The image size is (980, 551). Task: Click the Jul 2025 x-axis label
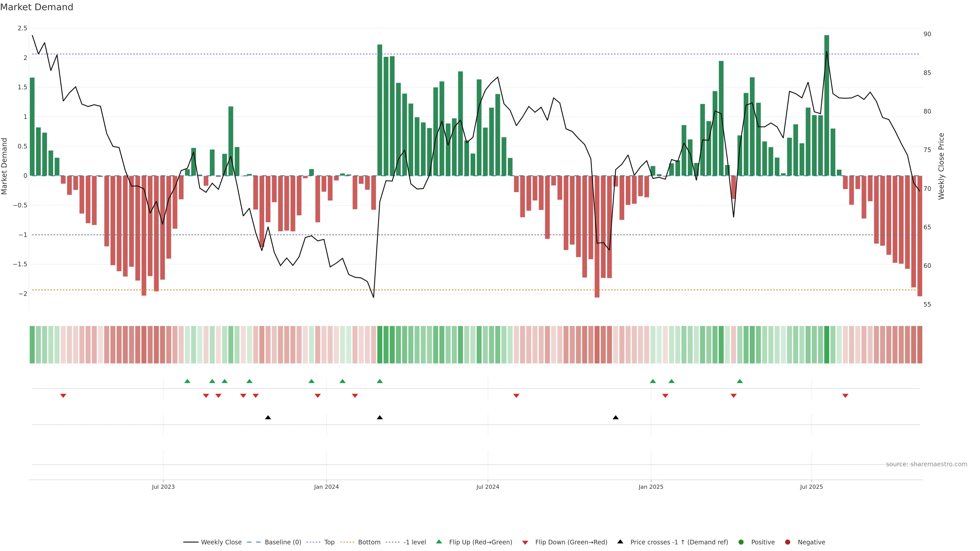pos(811,487)
